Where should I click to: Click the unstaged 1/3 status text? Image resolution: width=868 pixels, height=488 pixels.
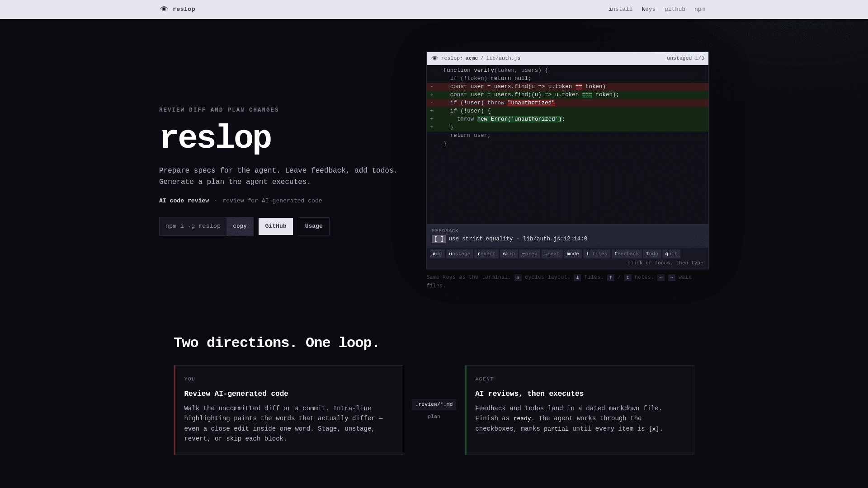(685, 58)
